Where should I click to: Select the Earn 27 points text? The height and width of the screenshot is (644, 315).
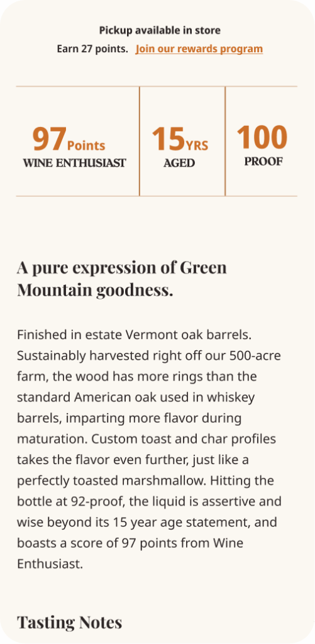coord(92,49)
